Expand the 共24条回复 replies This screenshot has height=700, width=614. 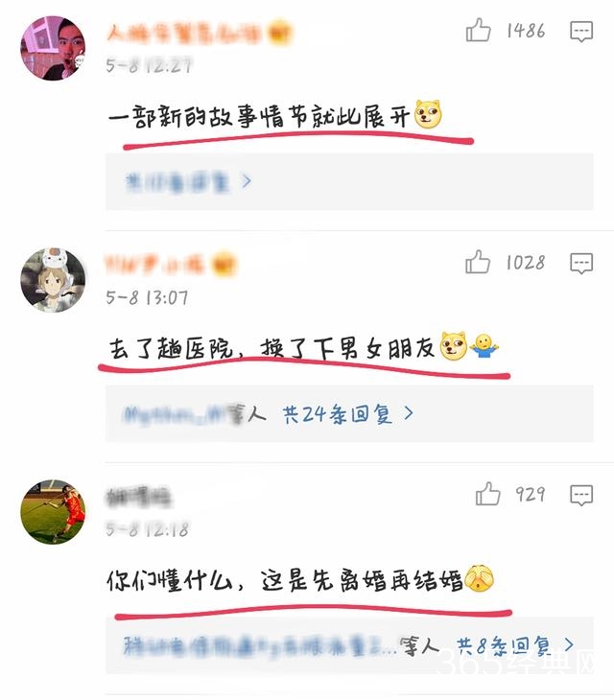348,414
